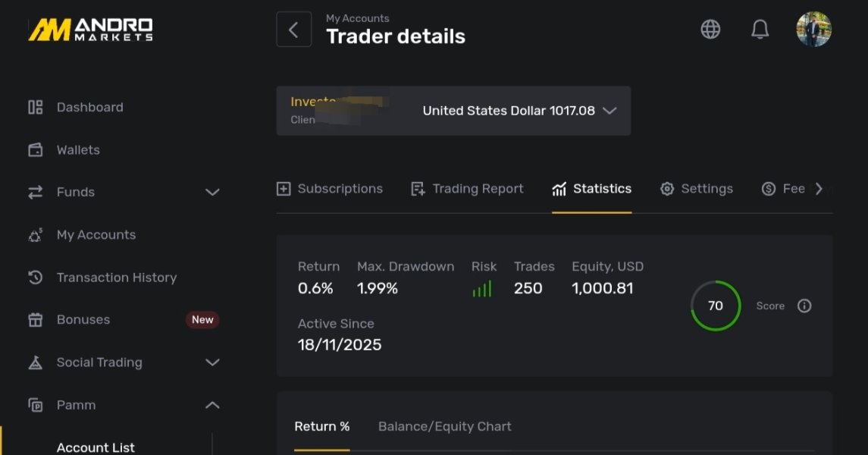Screen dimensions: 868x455
Task: Switch to the Trading Report tab
Action: 467,189
